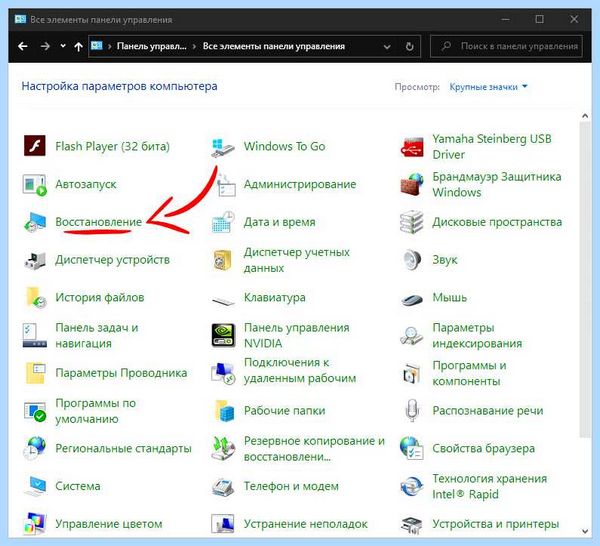This screenshot has height=546, width=600.
Task: Open the Резервное копирование и восстановление link
Action: [x=314, y=448]
